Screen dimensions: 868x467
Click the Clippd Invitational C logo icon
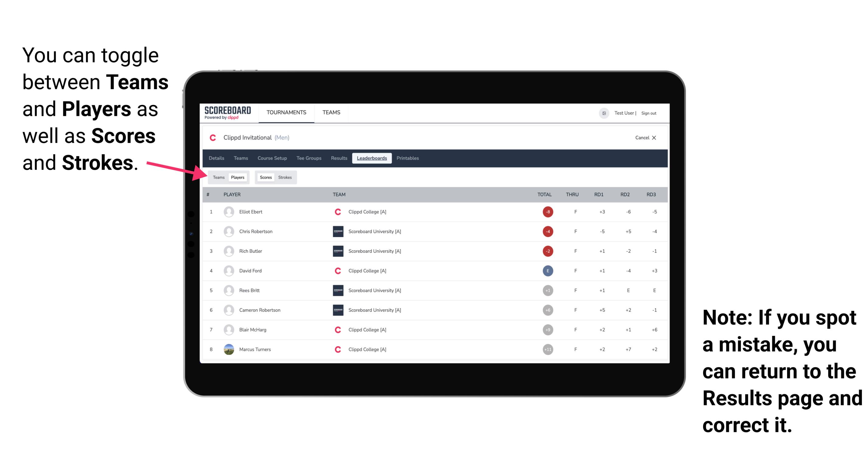tap(213, 138)
